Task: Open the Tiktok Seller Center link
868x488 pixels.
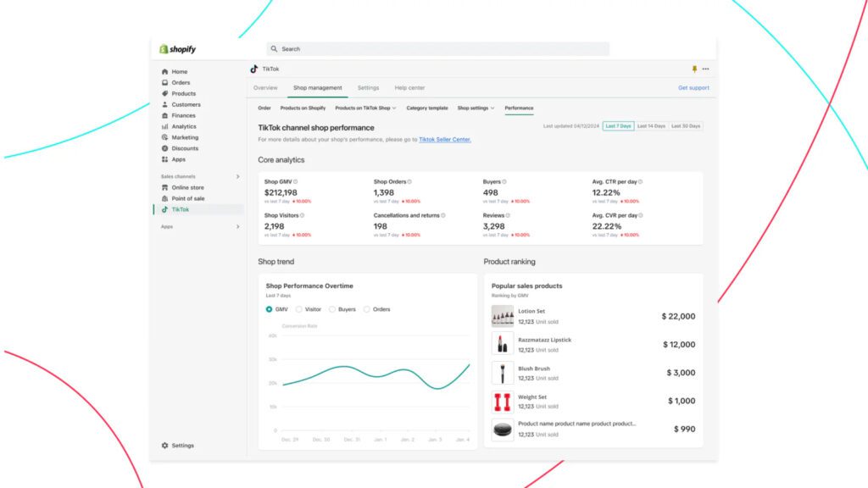Action: point(445,139)
